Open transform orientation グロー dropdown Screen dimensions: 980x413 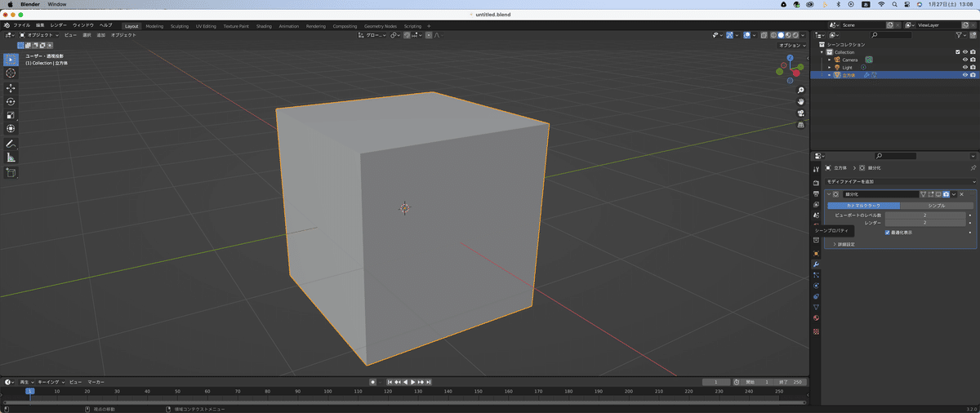pos(372,35)
